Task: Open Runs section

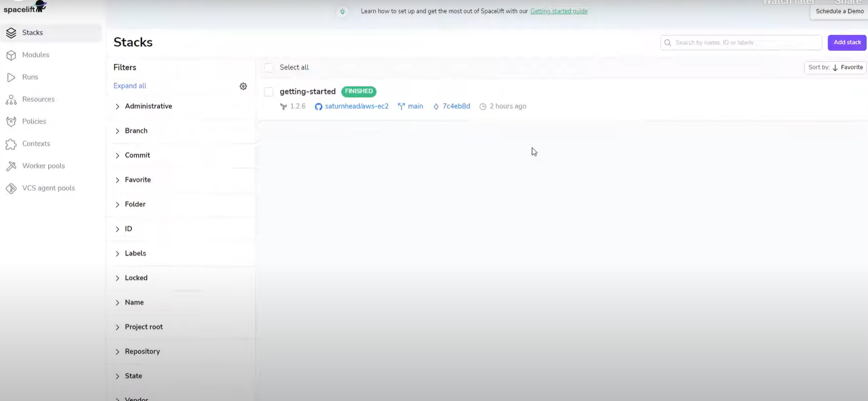Action: click(x=30, y=77)
